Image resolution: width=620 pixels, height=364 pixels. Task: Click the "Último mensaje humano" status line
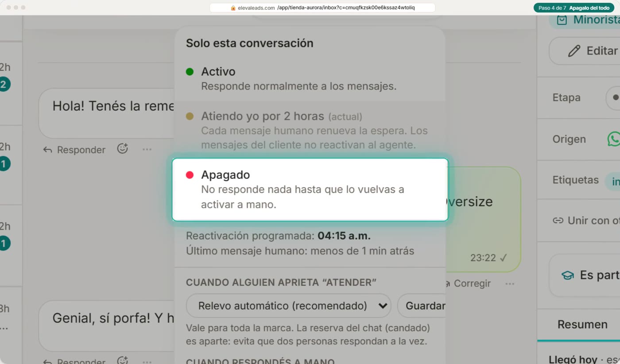click(300, 251)
